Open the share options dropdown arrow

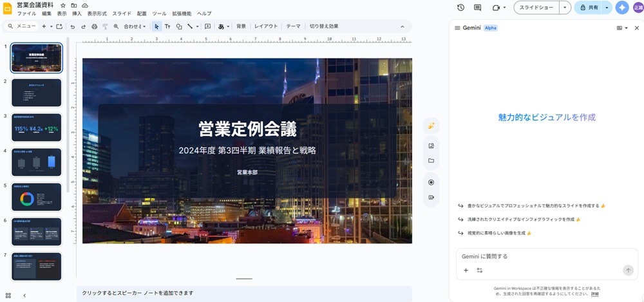click(607, 7)
